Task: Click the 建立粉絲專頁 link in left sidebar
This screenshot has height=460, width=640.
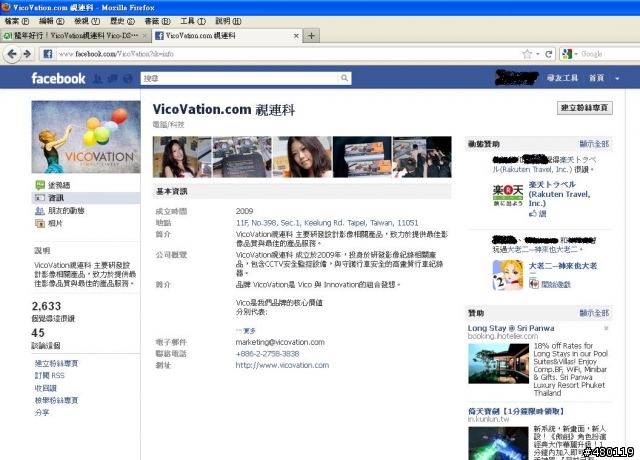Action: (56, 363)
